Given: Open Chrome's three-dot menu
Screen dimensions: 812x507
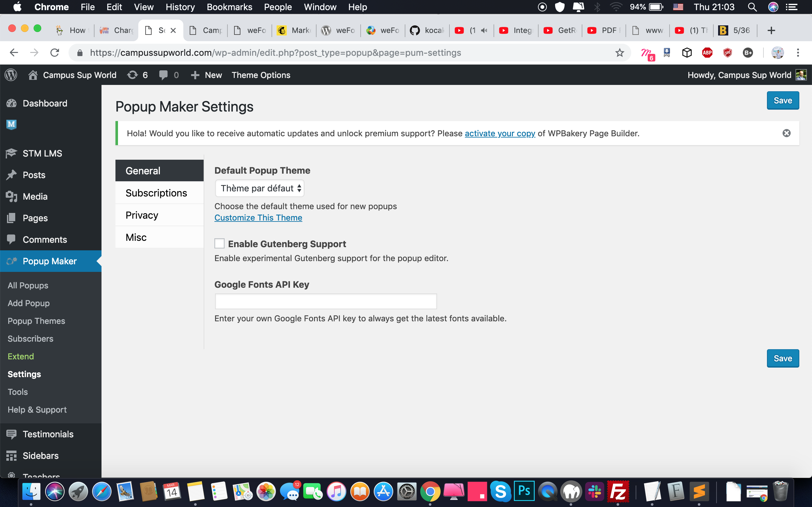Looking at the screenshot, I should click(x=798, y=53).
